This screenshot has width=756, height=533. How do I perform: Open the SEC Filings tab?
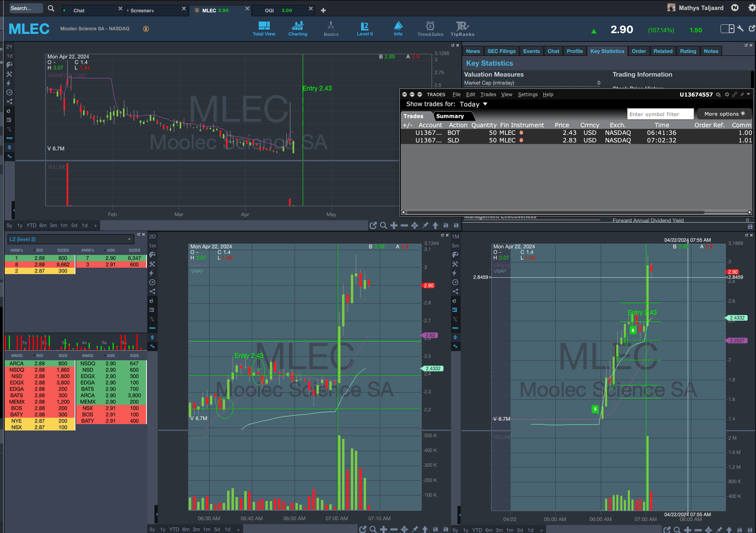coord(501,51)
